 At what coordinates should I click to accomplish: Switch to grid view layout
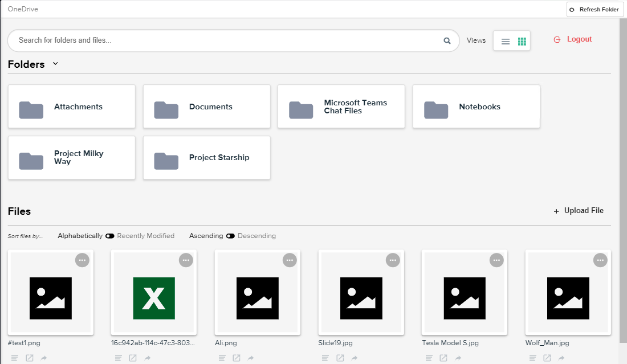click(522, 41)
